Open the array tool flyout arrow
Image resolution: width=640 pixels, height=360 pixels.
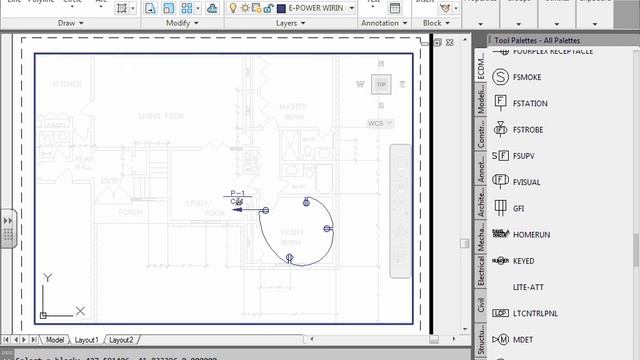point(198,8)
